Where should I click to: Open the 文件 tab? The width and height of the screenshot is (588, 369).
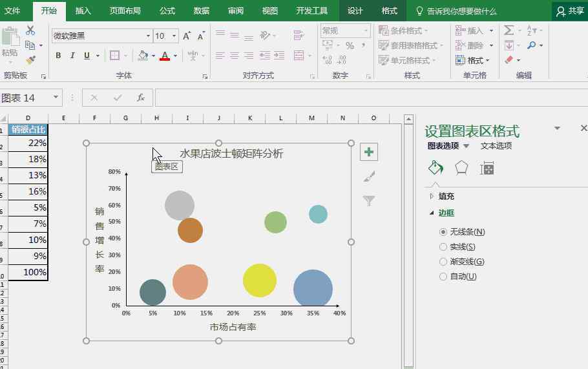(12, 10)
